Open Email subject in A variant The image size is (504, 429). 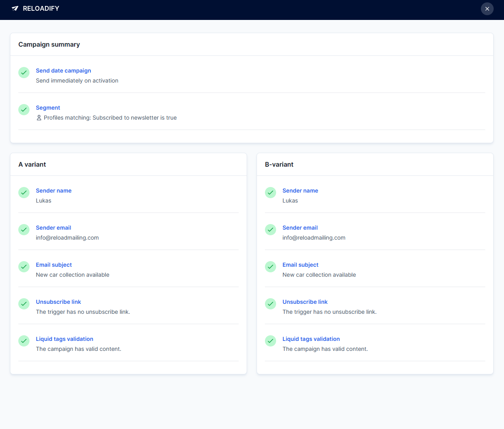tap(54, 265)
